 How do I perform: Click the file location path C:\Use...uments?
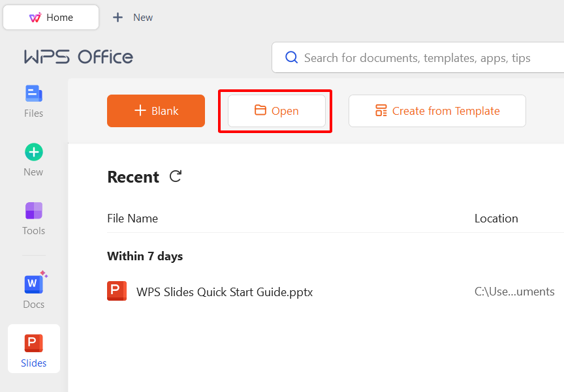point(514,292)
